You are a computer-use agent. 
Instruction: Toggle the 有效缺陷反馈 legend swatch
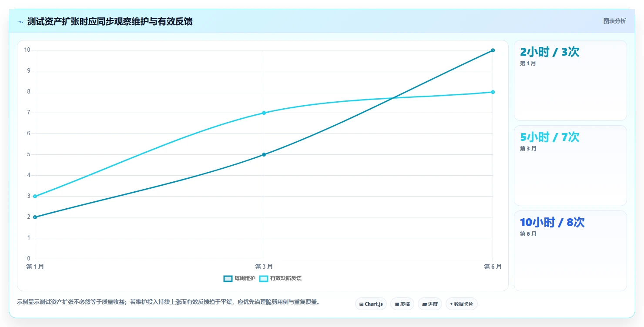click(x=264, y=278)
